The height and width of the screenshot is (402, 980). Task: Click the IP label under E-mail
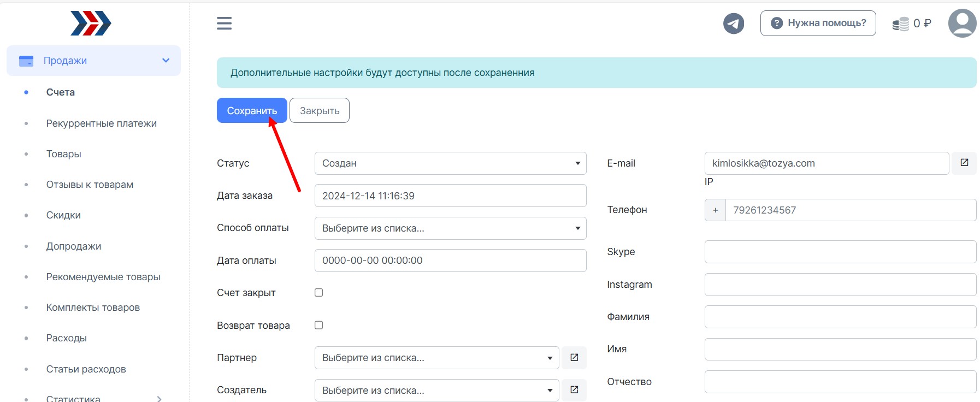pyautogui.click(x=709, y=182)
